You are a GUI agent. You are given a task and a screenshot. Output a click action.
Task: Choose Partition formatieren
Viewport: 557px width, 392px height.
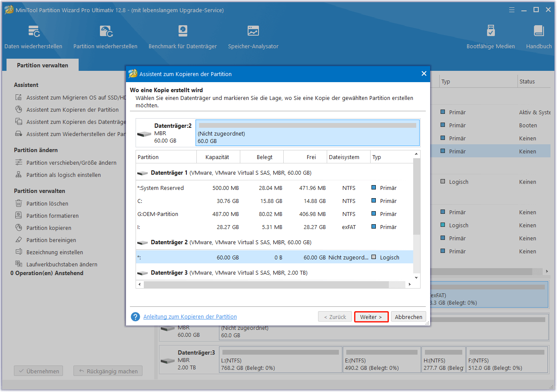pyautogui.click(x=47, y=216)
